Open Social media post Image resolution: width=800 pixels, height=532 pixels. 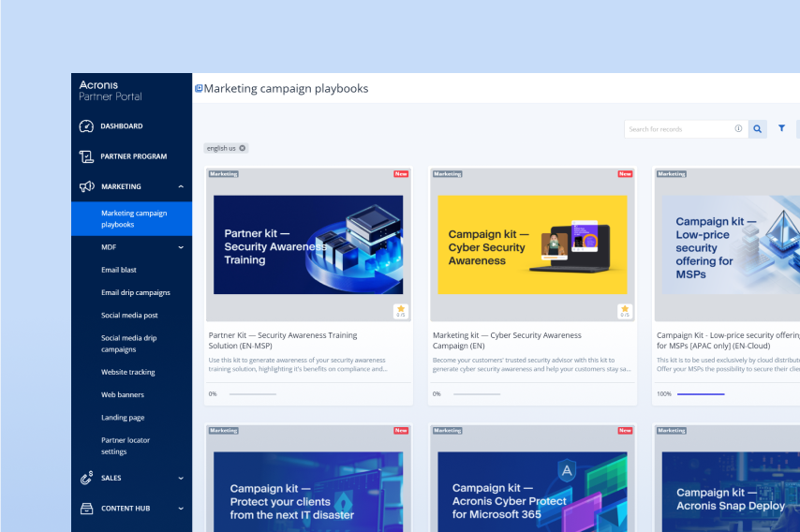129,316
